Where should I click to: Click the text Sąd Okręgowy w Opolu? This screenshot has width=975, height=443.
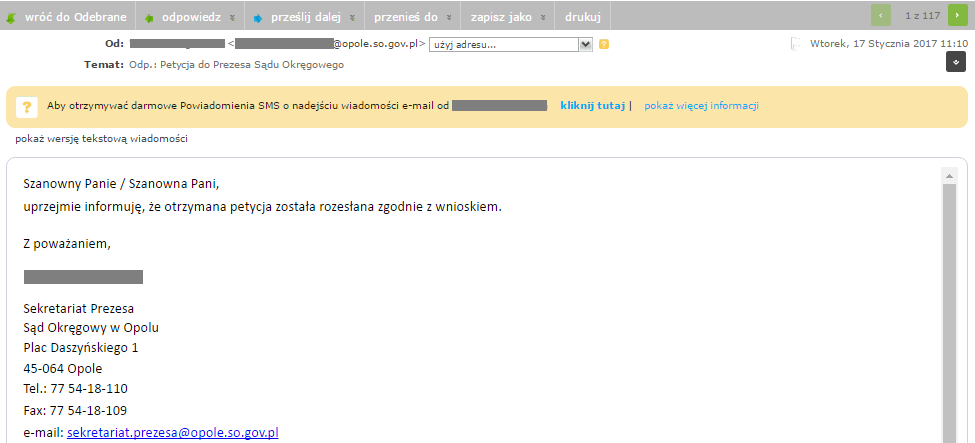91,328
